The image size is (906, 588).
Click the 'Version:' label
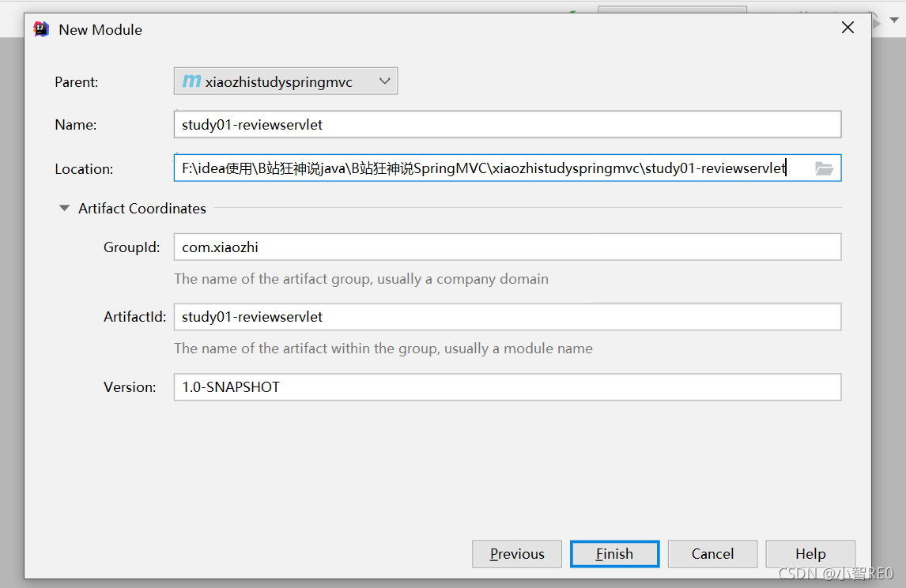pos(130,387)
